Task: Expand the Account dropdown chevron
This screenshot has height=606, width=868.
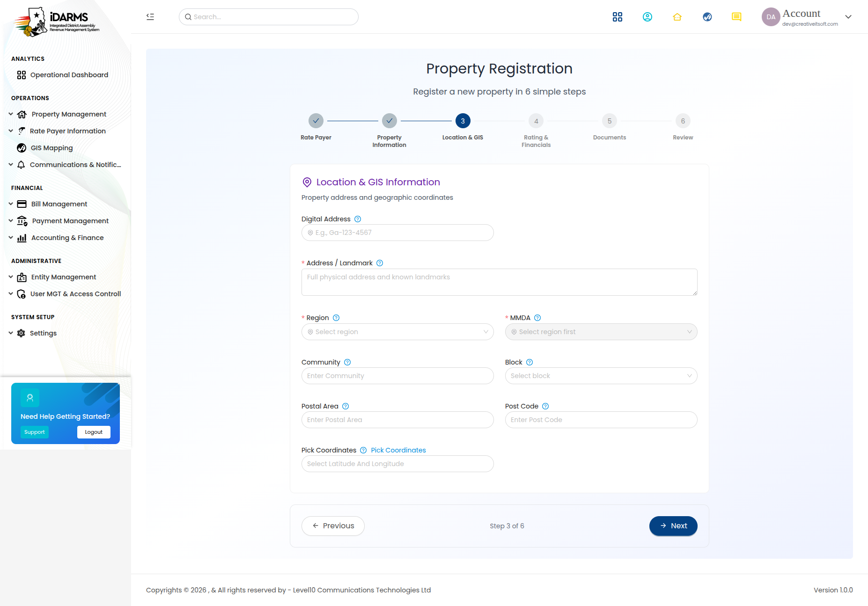Action: (848, 17)
